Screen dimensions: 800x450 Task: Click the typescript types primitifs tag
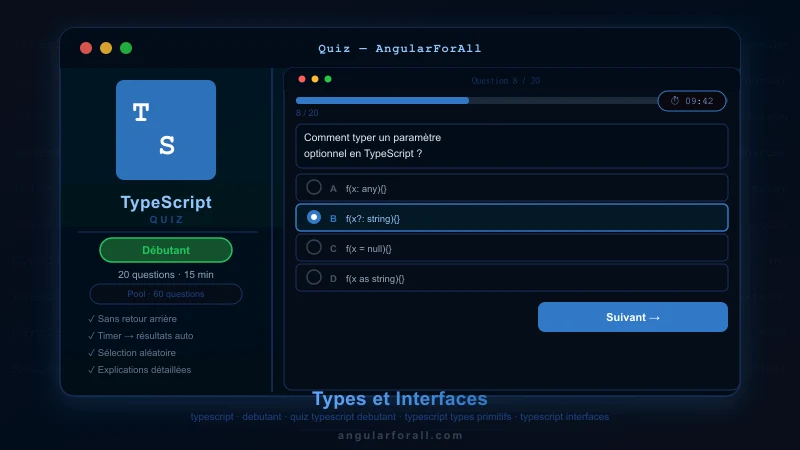[458, 417]
